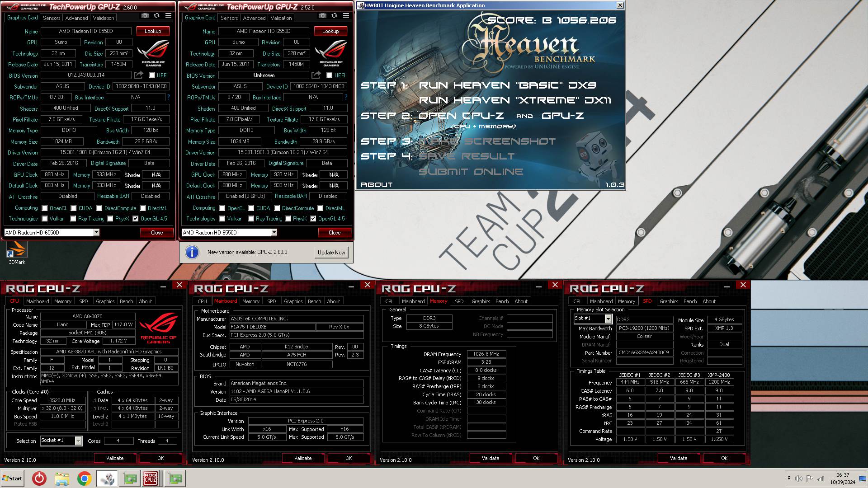This screenshot has width=868, height=488.
Task: Click the volume speaker tray icon
Action: (x=799, y=479)
